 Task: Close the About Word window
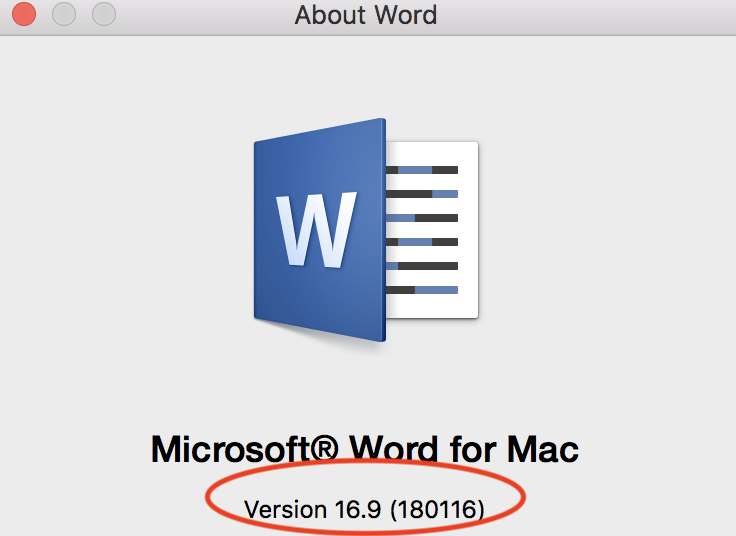coord(24,14)
